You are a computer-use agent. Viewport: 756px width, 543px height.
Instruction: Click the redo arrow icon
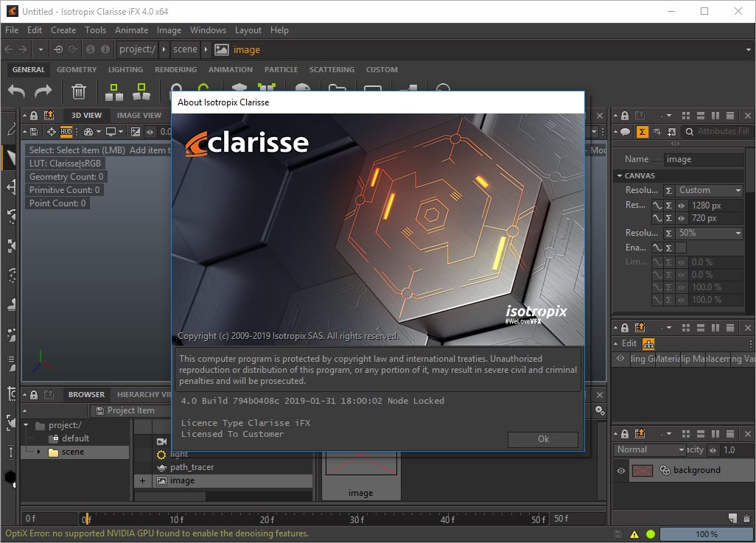(43, 91)
